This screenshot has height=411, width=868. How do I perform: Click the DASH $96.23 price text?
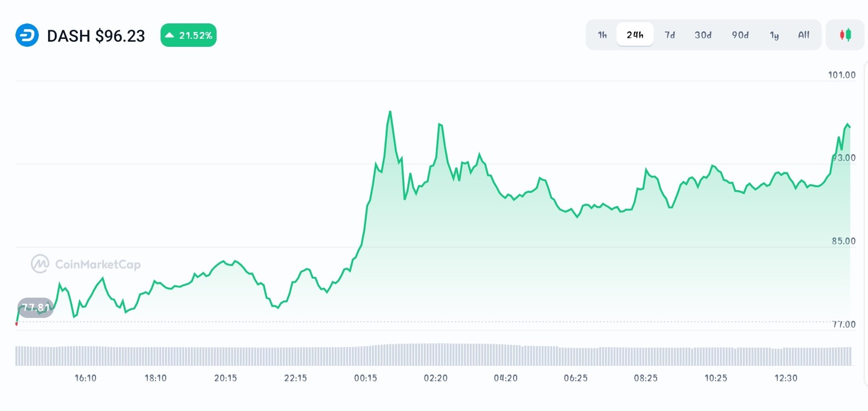click(x=96, y=36)
